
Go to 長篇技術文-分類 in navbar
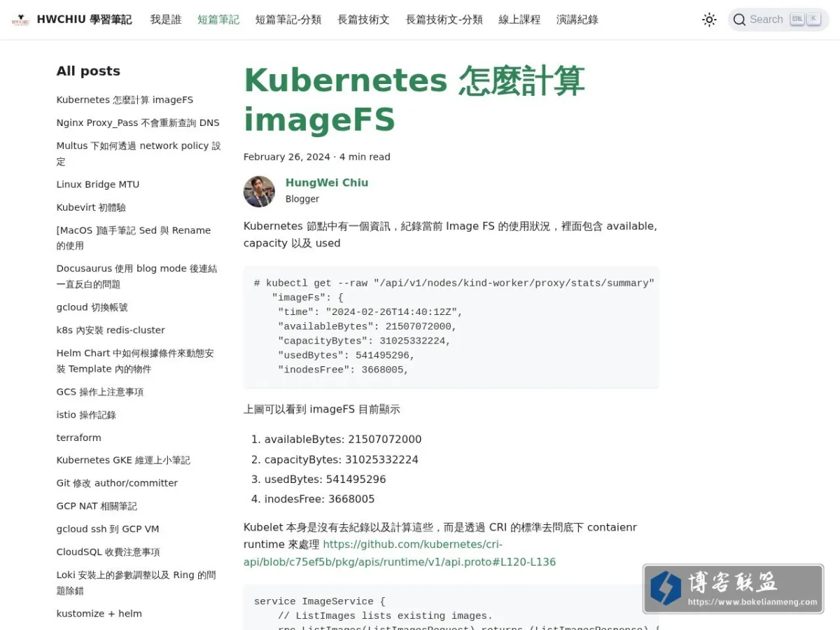click(444, 20)
